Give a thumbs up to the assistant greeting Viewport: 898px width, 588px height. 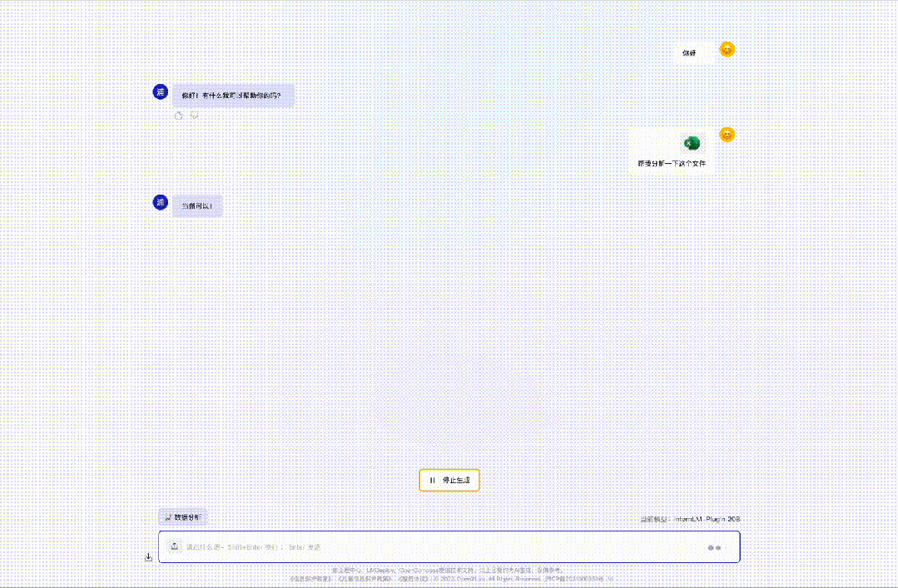pos(178,116)
